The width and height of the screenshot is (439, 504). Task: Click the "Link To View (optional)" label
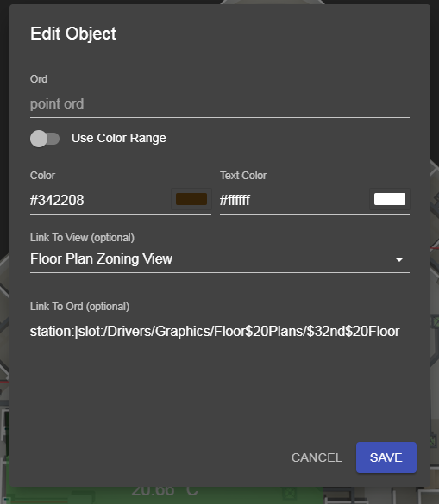coord(82,238)
